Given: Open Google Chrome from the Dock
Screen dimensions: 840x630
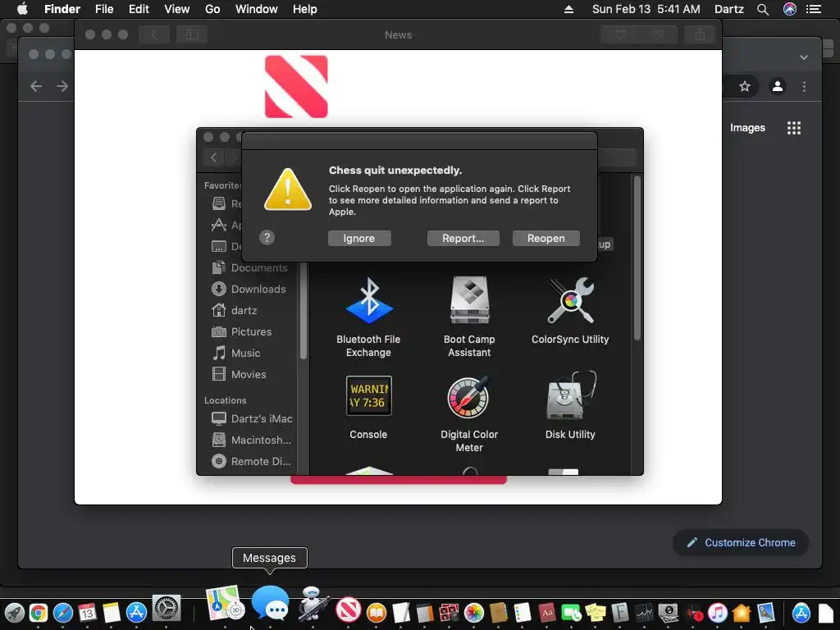Looking at the screenshot, I should tap(38, 612).
